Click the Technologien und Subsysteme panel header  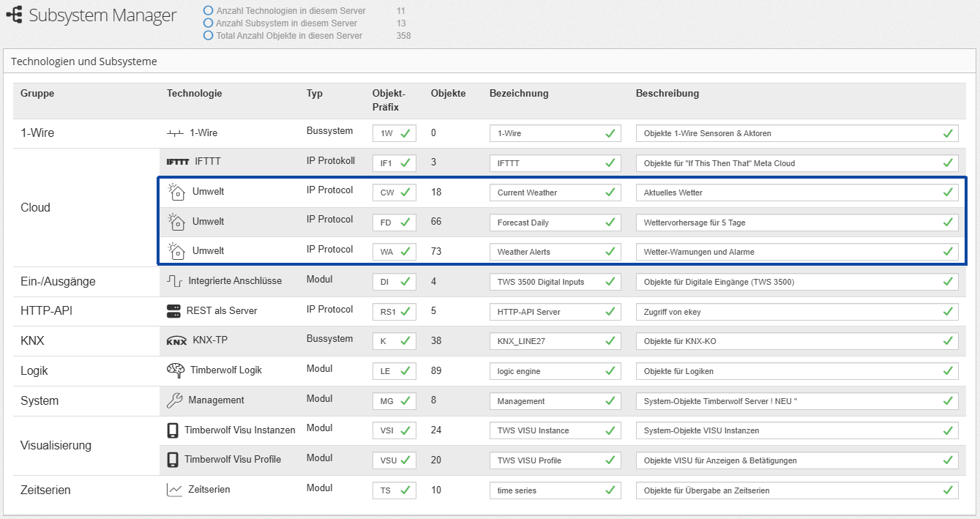83,61
